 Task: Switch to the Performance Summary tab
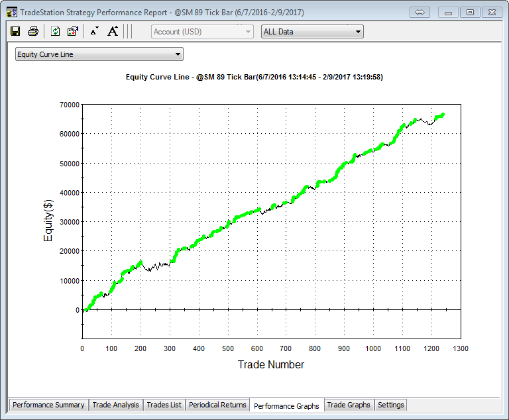48,405
